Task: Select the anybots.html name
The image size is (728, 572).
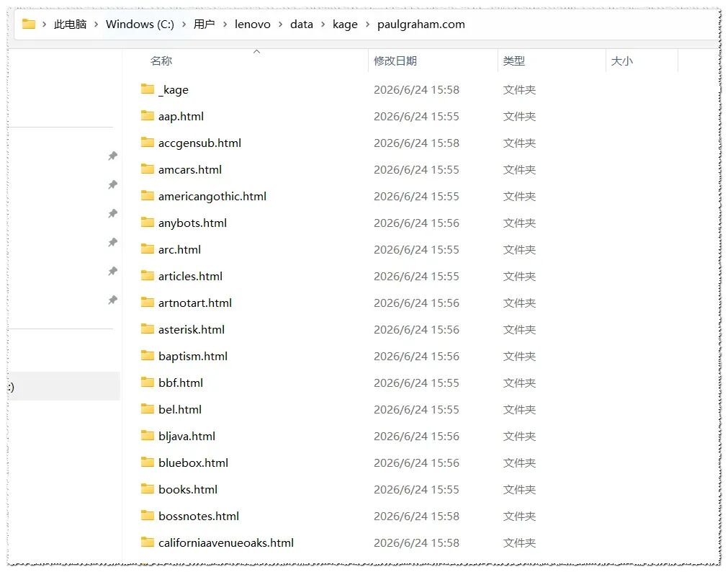Action: (x=193, y=223)
